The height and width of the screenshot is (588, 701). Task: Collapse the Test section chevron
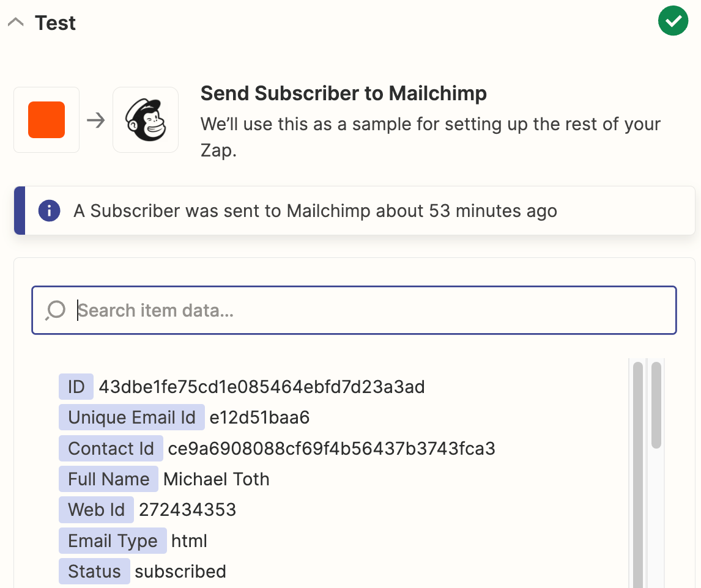(x=15, y=23)
